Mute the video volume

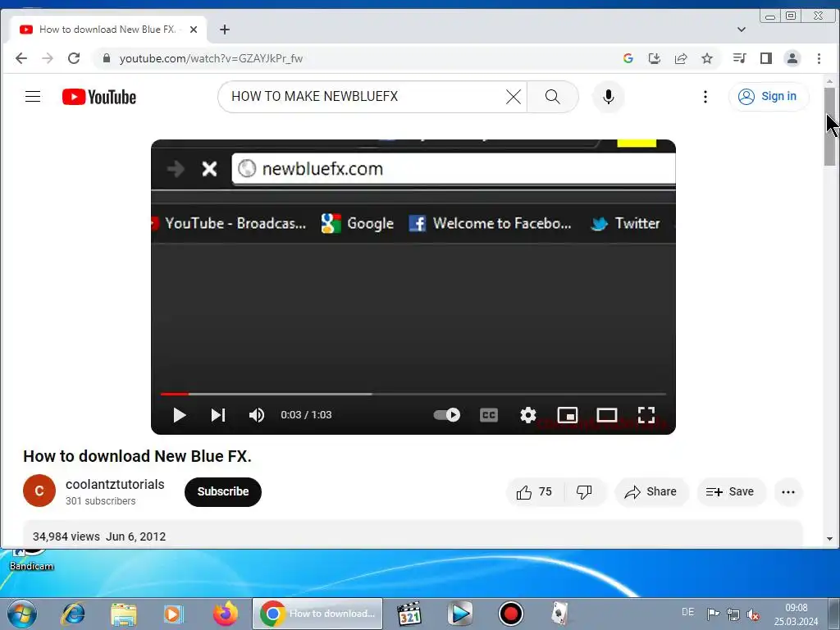pos(257,415)
